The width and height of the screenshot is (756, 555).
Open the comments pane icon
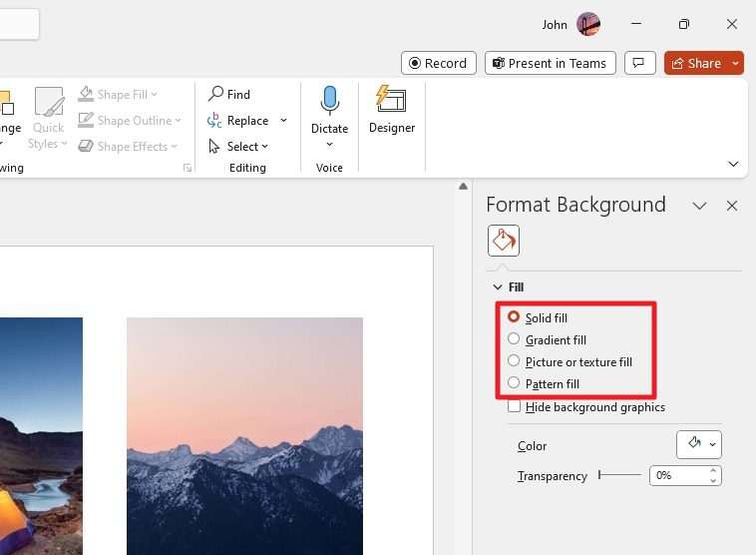click(x=639, y=63)
